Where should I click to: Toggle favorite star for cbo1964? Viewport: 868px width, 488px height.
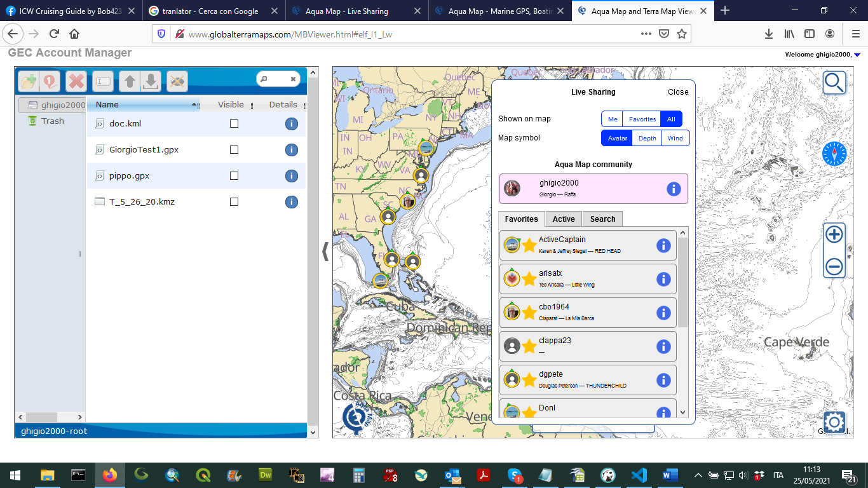tap(529, 313)
